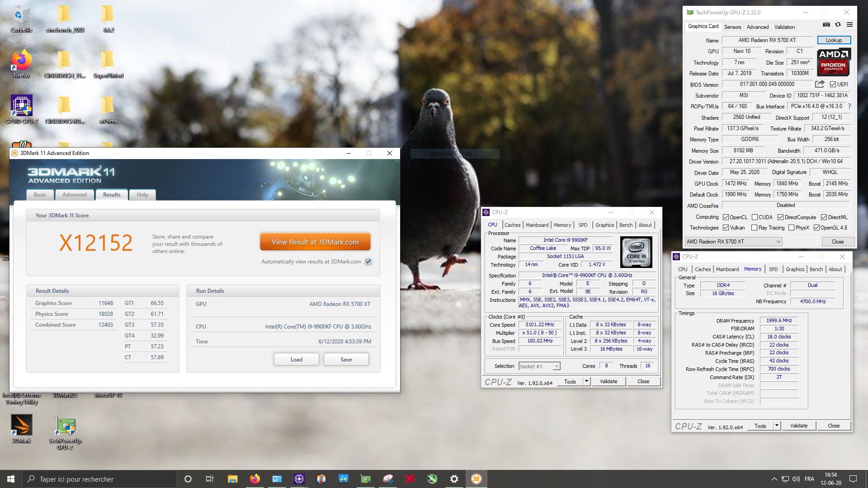Select the Firefox desktop shortcut

[21, 64]
